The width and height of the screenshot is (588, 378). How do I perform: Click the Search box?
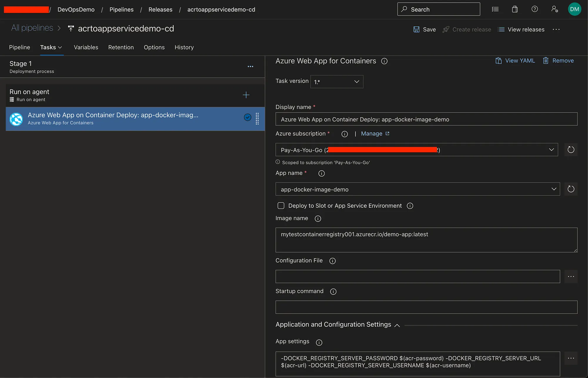click(438, 9)
